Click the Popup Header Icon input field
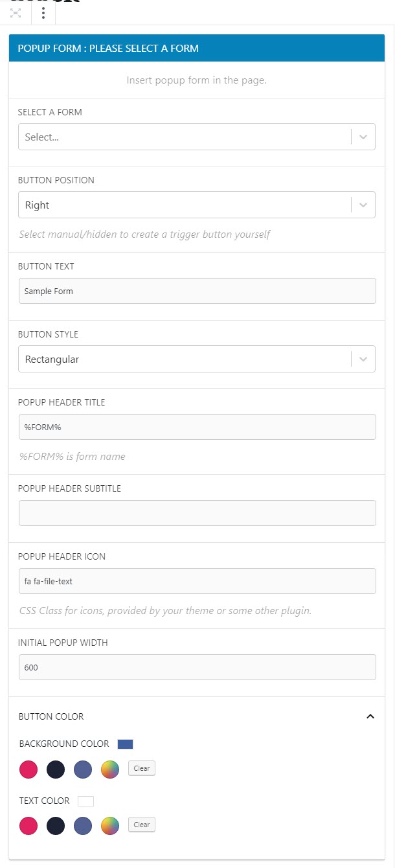The width and height of the screenshot is (395, 868). [198, 581]
